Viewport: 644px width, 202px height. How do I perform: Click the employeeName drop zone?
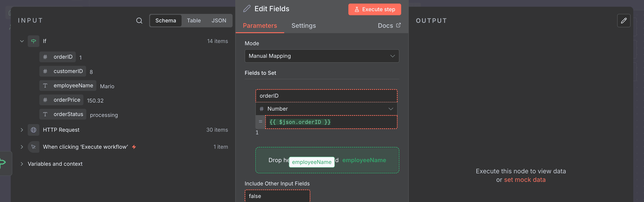327,160
